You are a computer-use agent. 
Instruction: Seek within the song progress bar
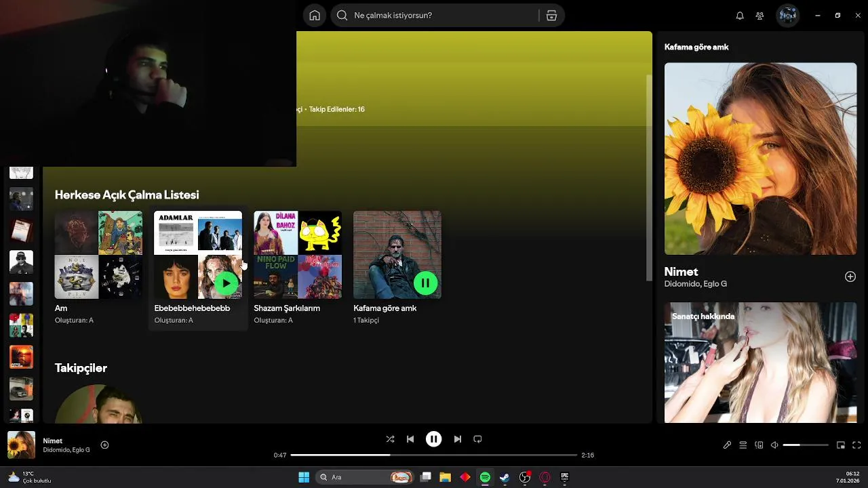[x=433, y=455]
